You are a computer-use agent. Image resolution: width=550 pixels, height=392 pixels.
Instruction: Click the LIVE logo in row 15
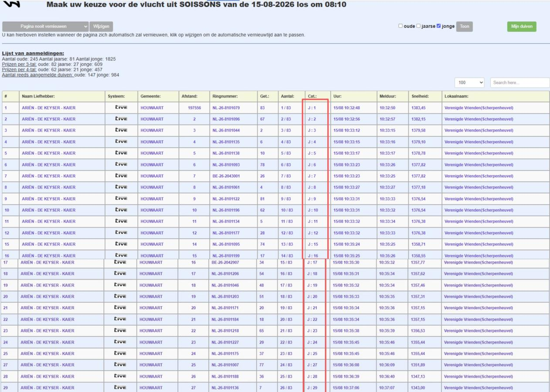(120, 244)
